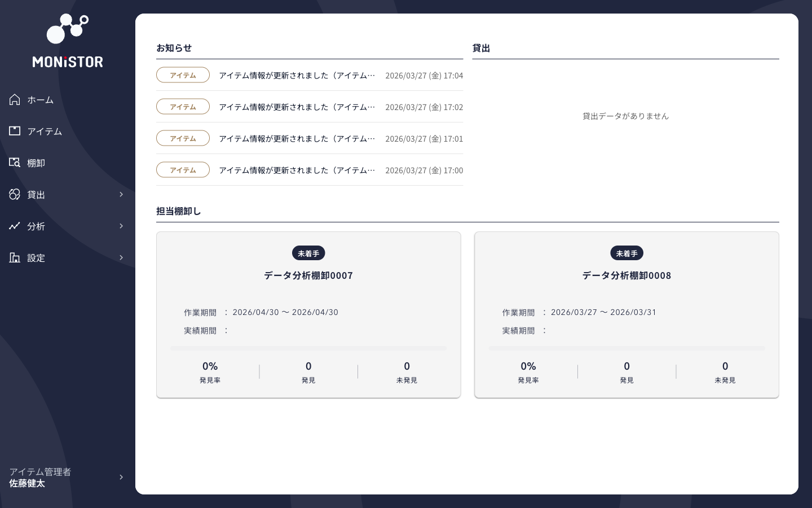Open the データ分析棚卸0007 card
The image size is (812, 508).
308,314
